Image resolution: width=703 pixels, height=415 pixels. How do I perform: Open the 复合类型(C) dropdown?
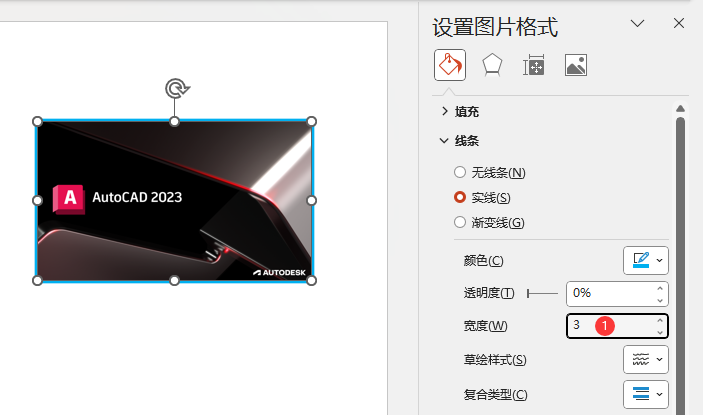pos(646,394)
